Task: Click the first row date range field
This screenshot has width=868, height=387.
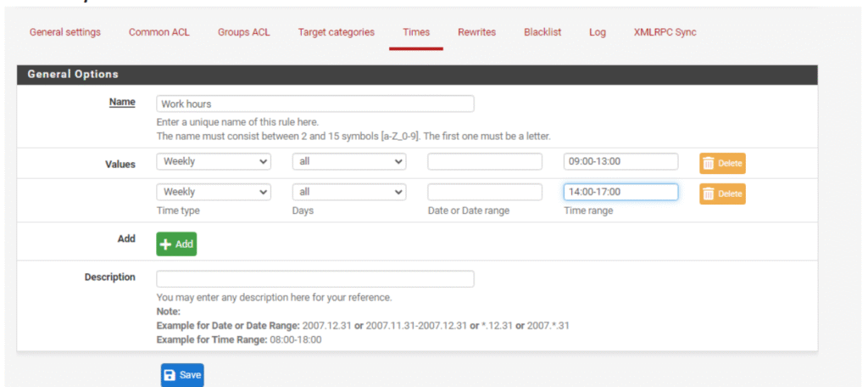Action: coord(484,161)
